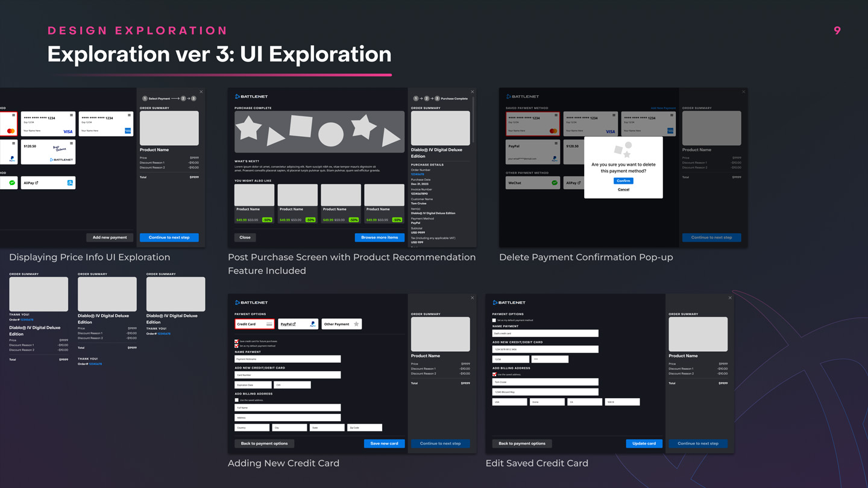
Task: Click the Dad's credit card name field
Action: point(546,333)
